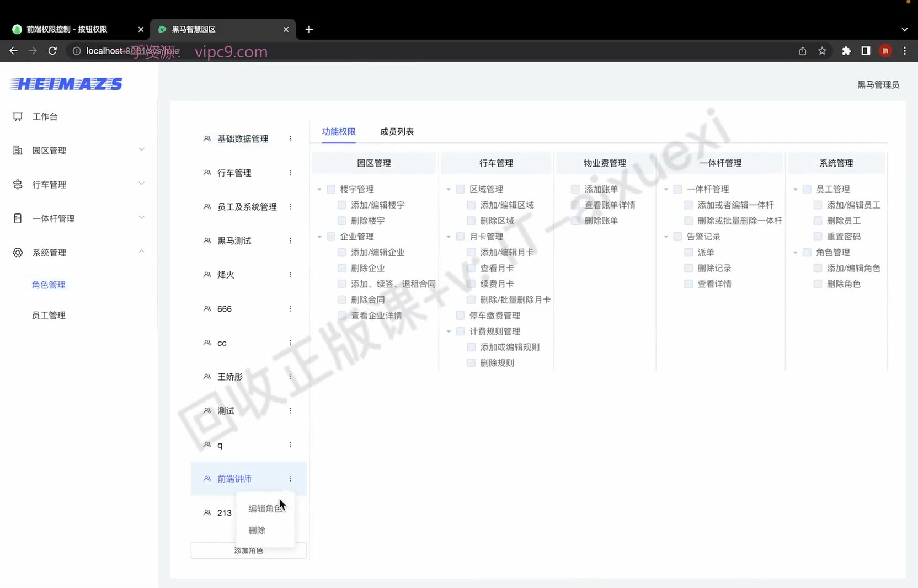This screenshot has height=588, width=918.
Task: Click the 园区管理 building icon in sidebar
Action: click(18, 151)
